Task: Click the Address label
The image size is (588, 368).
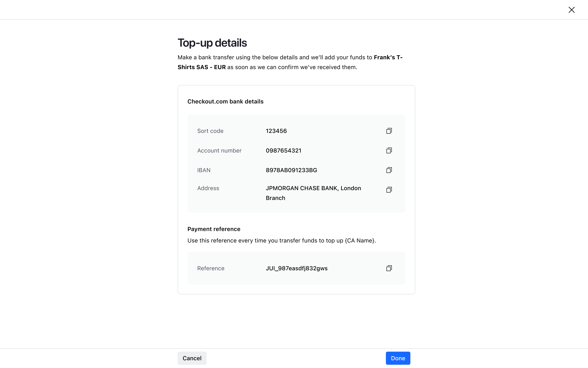Action: [208, 188]
